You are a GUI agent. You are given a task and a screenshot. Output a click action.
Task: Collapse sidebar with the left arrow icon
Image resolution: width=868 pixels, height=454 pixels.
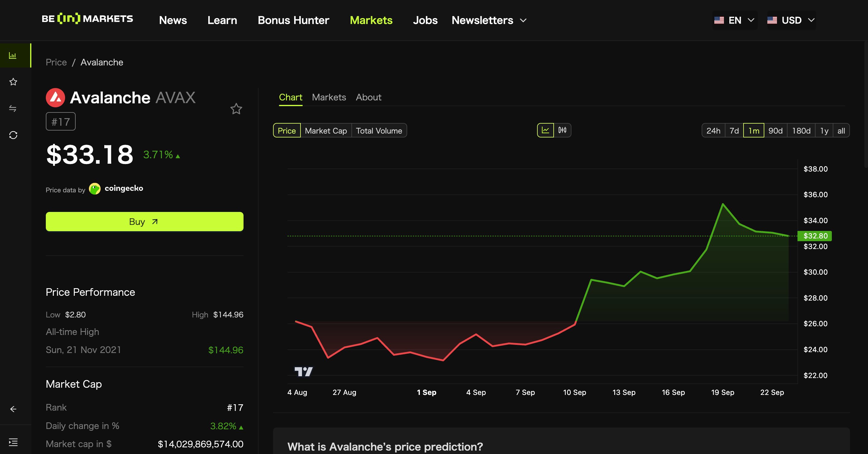(x=13, y=409)
